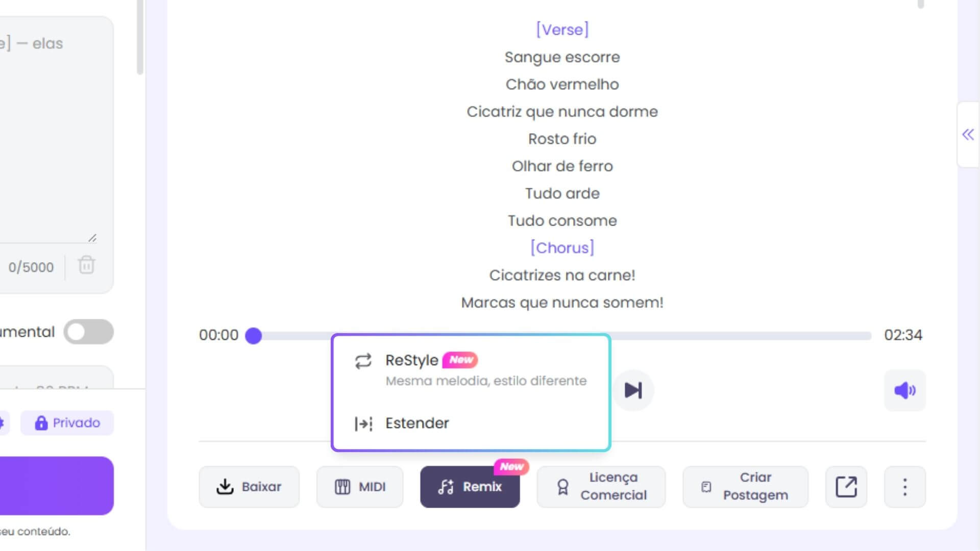Mute audio with the speaker icon

904,390
